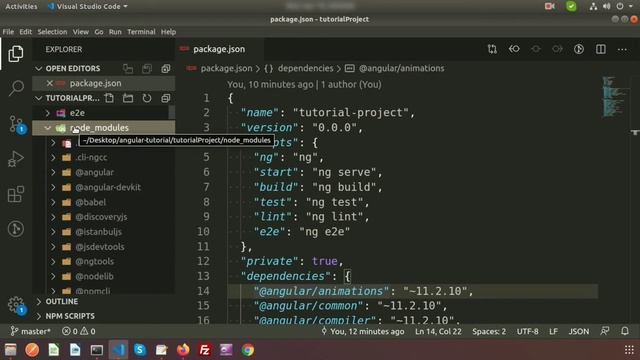Viewport: 640px width, 360px height.
Task: Open the GitLens view in activity bar
Action: 16,229
